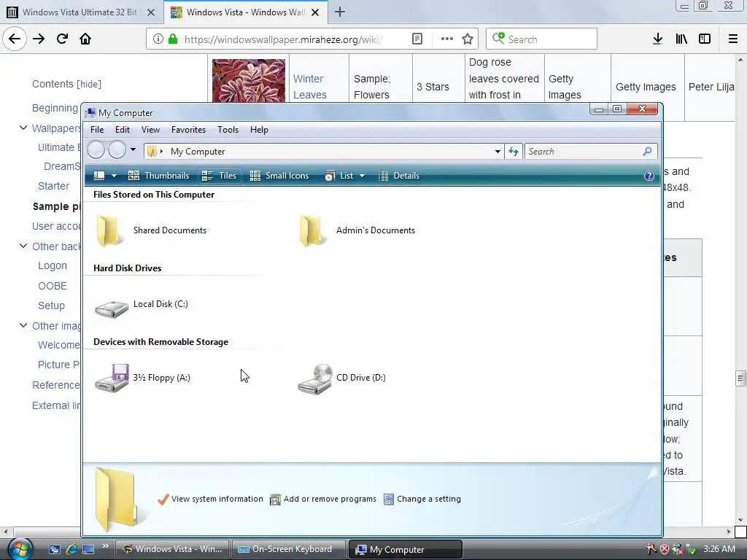Screen dimensions: 747x560
Task: Bookmark this page with the star icon
Action: click(468, 39)
